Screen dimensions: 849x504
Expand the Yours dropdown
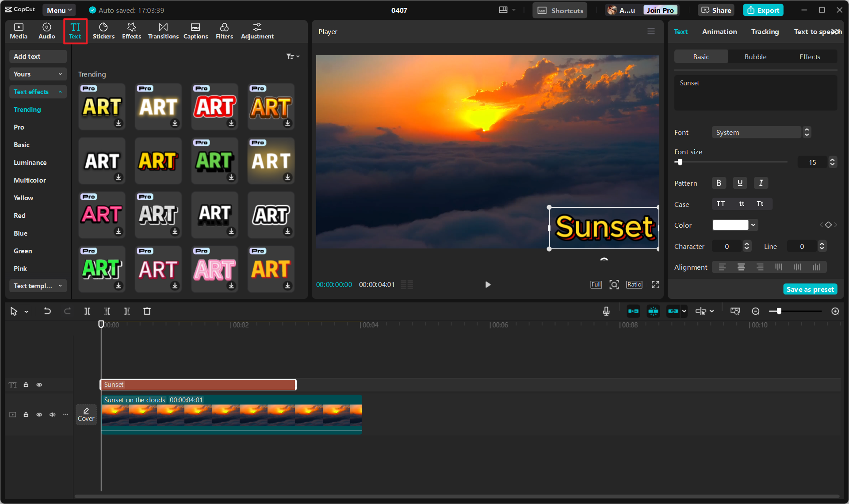(x=38, y=74)
